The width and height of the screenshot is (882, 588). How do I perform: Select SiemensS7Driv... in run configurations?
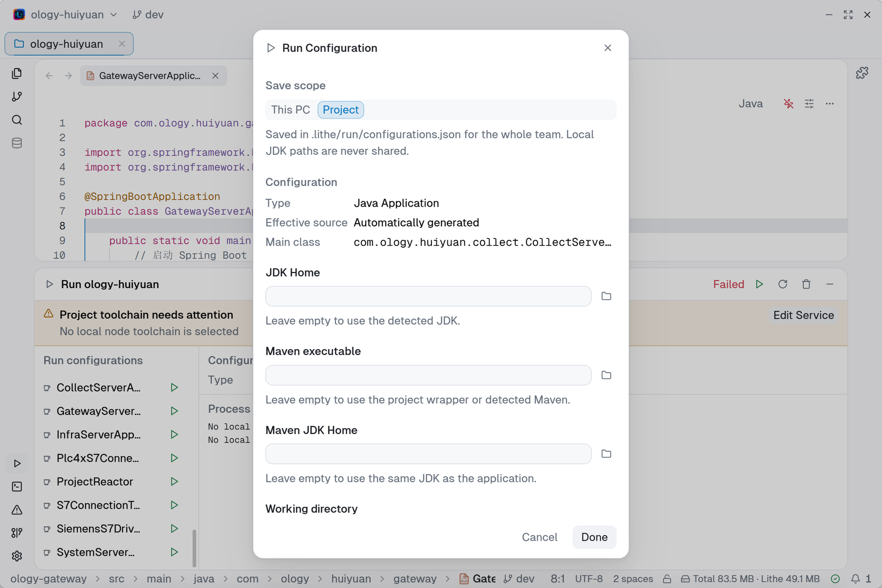[98, 529]
